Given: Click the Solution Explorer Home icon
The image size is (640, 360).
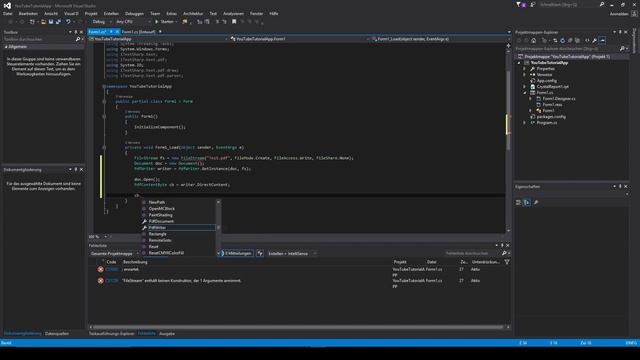Looking at the screenshot, I should [x=533, y=40].
